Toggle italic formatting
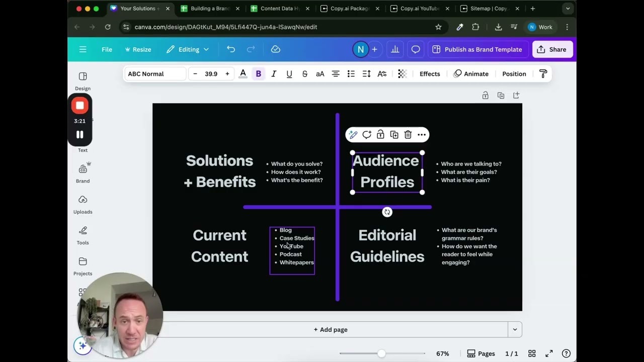Image resolution: width=644 pixels, height=362 pixels. coord(274,74)
